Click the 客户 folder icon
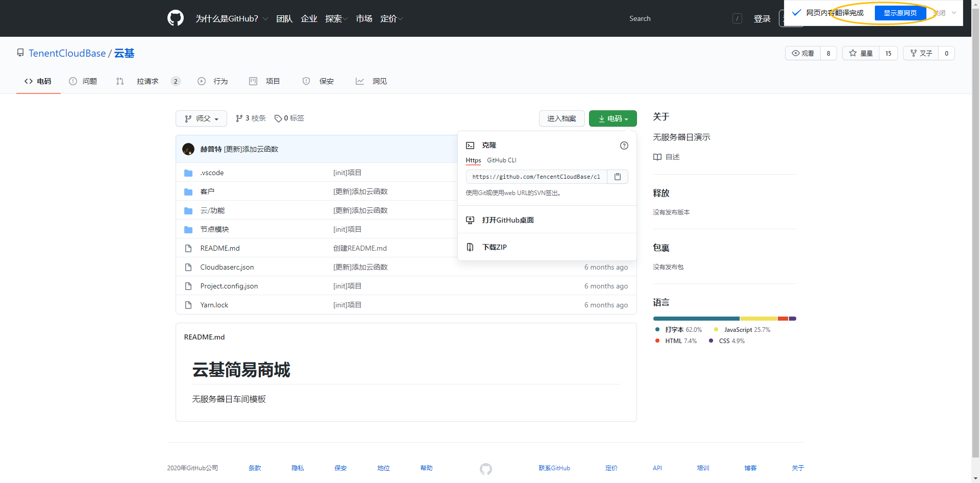 click(x=188, y=192)
